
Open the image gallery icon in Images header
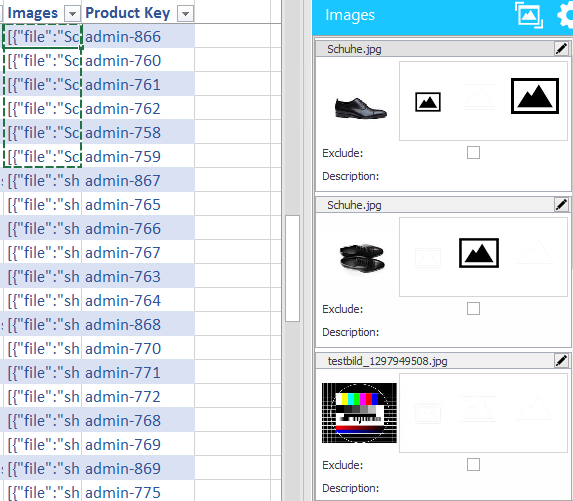click(529, 15)
